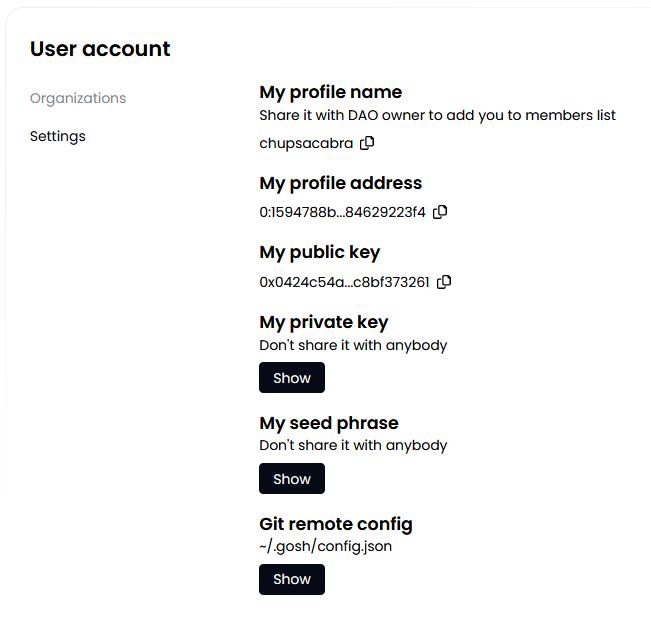Copy the profile address to clipboard
The image size is (651, 640).
click(440, 212)
